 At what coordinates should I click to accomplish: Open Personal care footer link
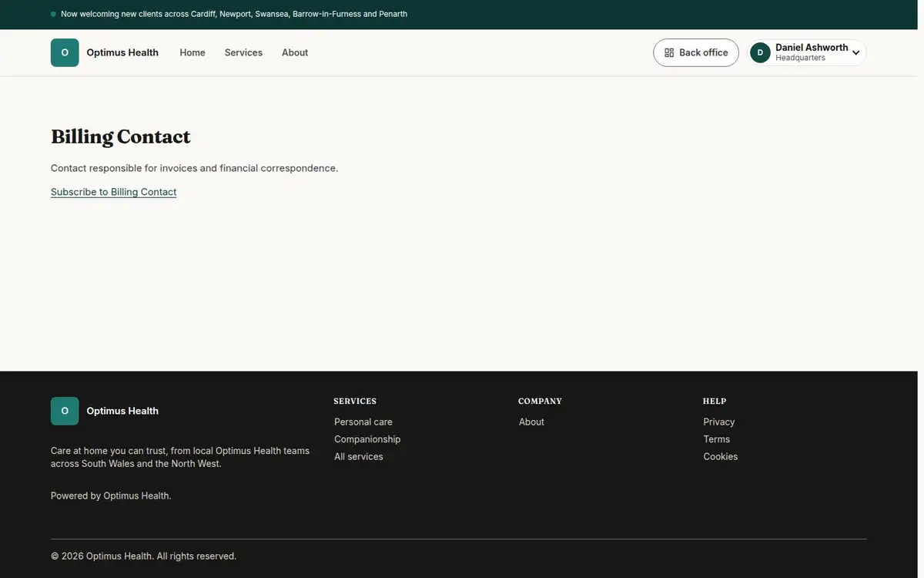[363, 422]
